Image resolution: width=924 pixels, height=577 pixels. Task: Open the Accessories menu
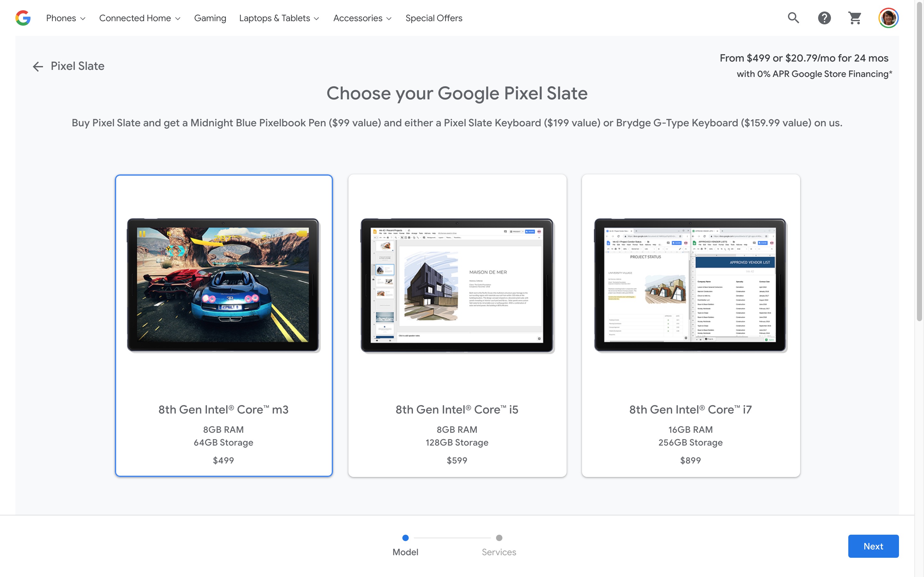point(362,18)
